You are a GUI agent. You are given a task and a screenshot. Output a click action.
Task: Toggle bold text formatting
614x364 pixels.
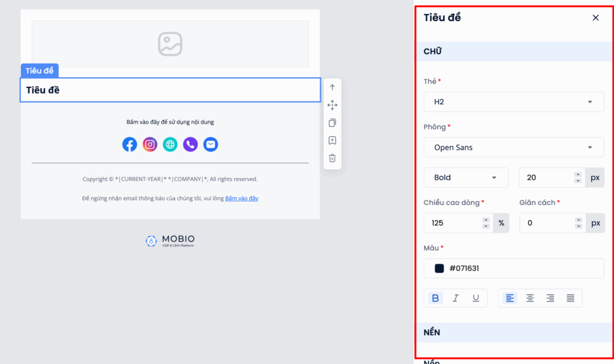(x=435, y=298)
